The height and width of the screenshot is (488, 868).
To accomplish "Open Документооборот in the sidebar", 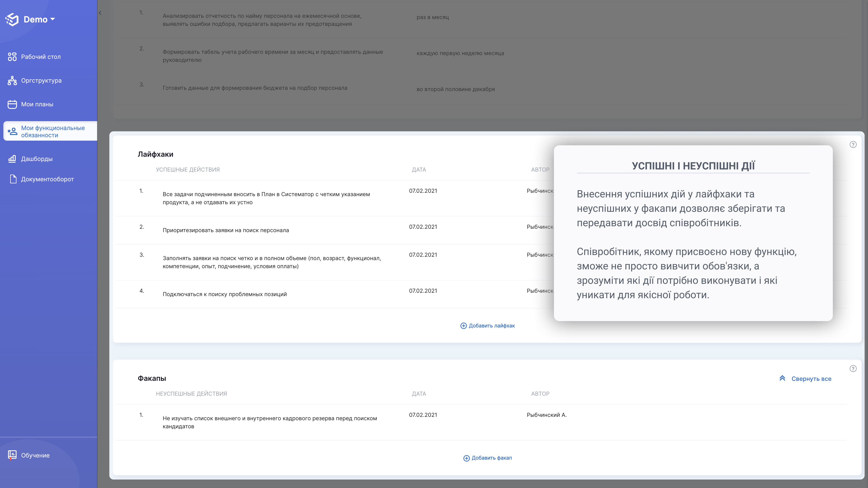I will pos(47,179).
